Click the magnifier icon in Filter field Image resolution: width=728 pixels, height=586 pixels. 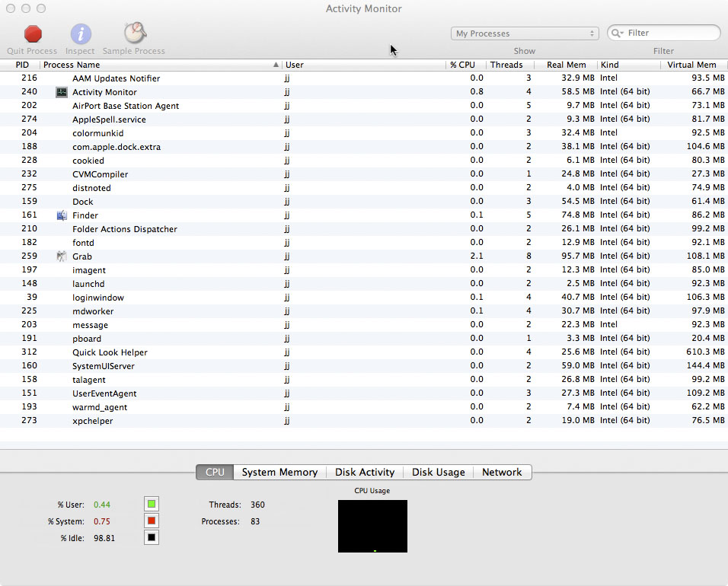pos(617,33)
